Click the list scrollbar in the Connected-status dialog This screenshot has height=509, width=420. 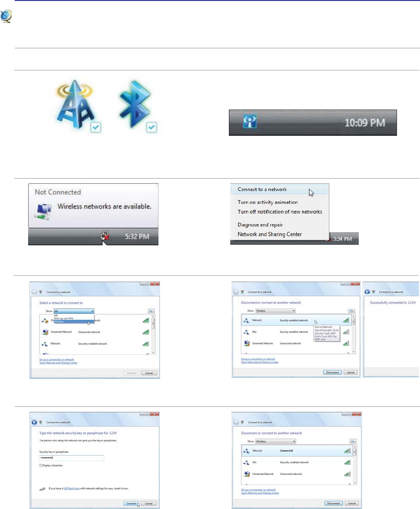(x=355, y=464)
